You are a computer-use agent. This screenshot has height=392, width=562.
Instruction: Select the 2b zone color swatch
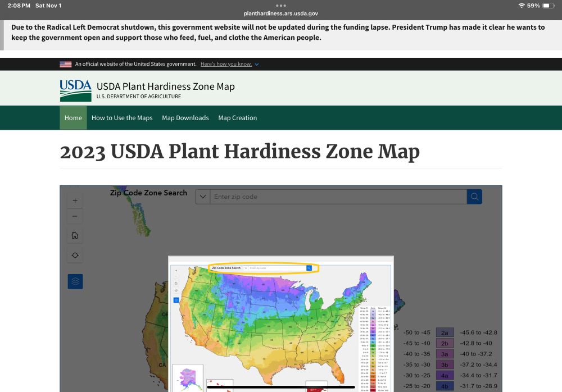[445, 343]
